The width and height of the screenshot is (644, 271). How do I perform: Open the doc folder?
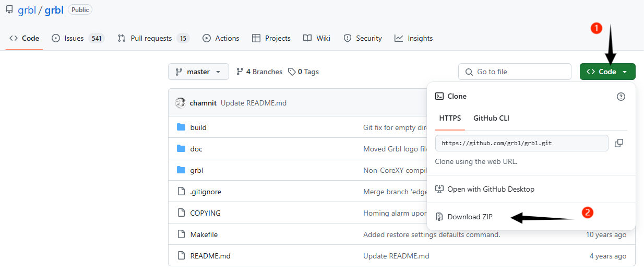(x=196, y=149)
